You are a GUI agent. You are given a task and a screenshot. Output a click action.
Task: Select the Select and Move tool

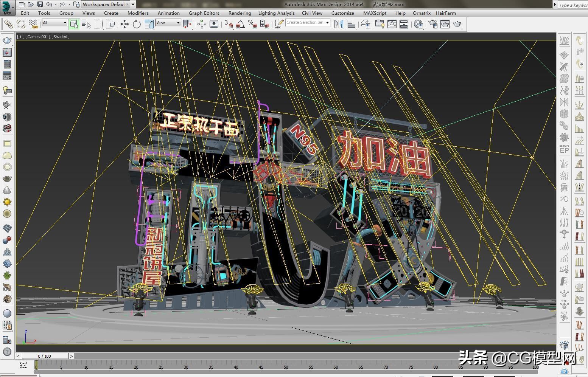[x=124, y=24]
